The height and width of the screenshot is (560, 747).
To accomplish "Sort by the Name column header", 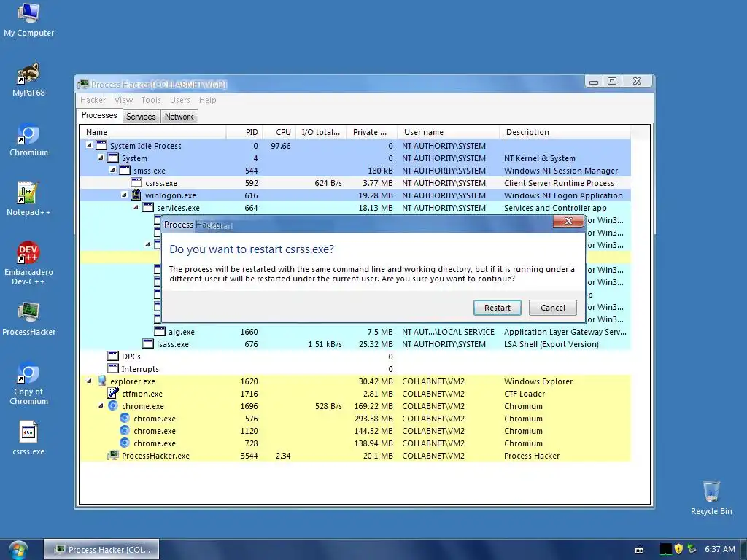I will (x=152, y=132).
